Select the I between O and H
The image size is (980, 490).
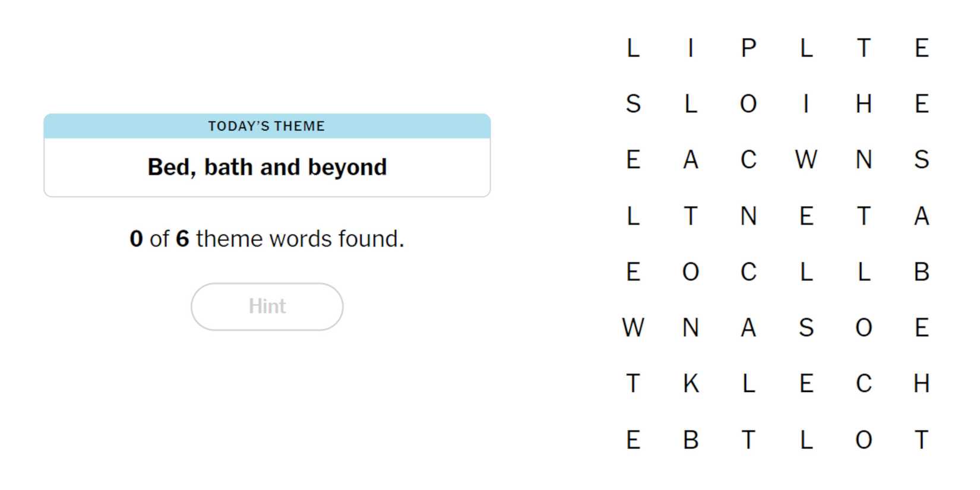click(x=806, y=104)
